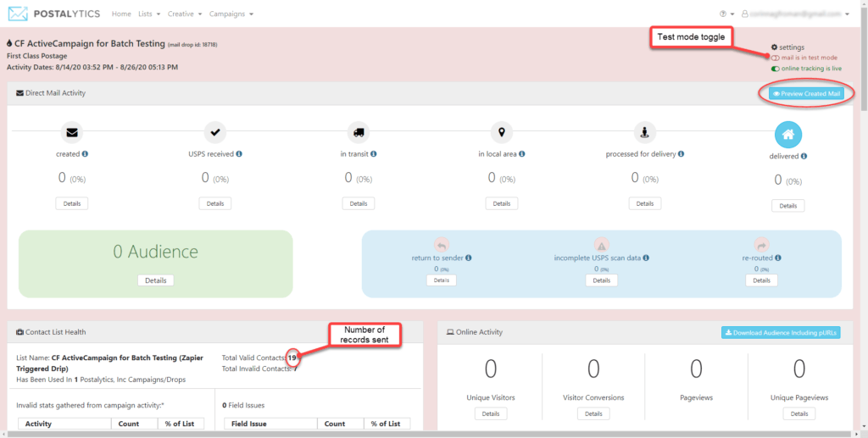Click info icon next to created
Screen dimensions: 868x438
point(85,153)
